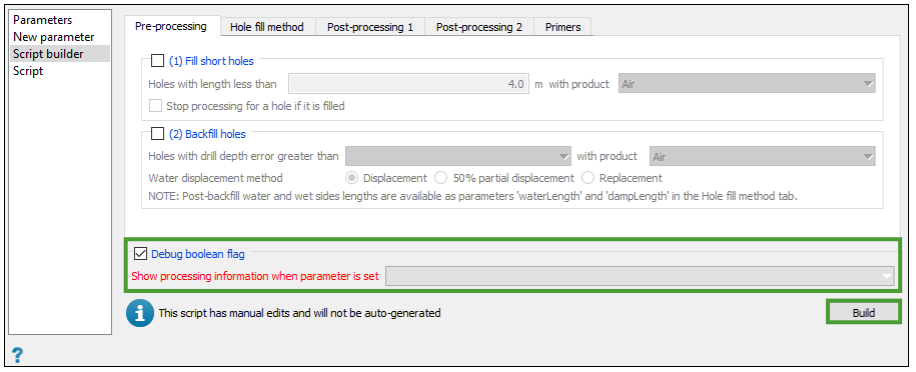Click the Build button

click(x=863, y=312)
